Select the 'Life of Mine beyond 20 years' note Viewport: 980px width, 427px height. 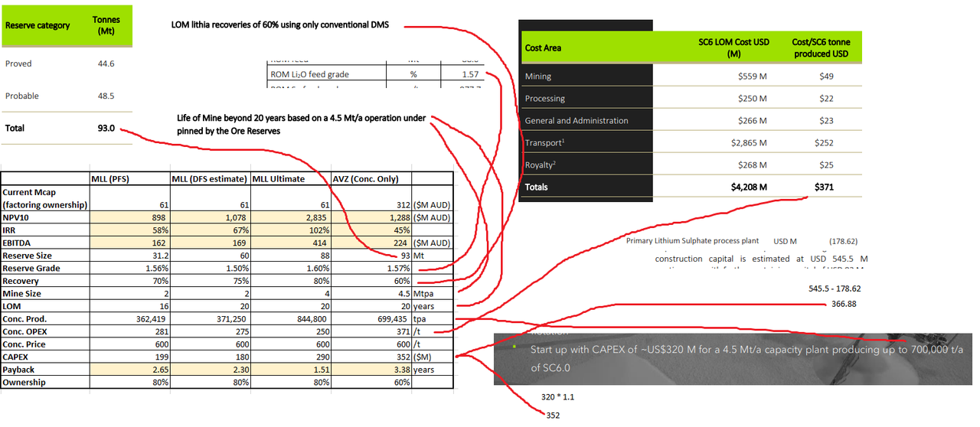pyautogui.click(x=301, y=125)
